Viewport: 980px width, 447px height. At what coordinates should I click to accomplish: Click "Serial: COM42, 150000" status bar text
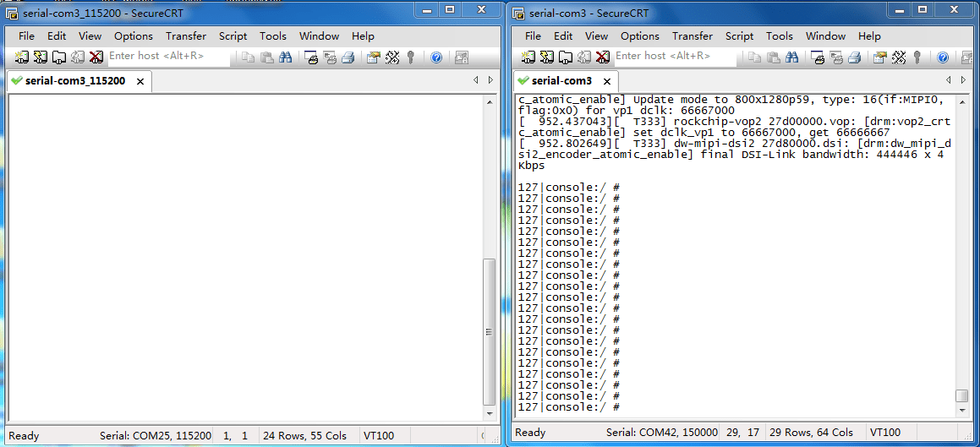(662, 433)
